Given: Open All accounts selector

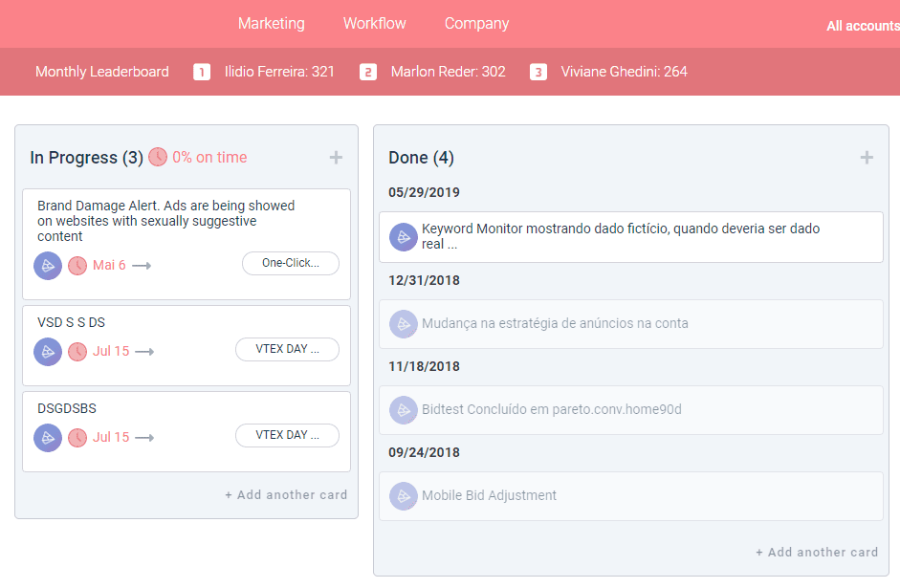Looking at the screenshot, I should coord(862,26).
